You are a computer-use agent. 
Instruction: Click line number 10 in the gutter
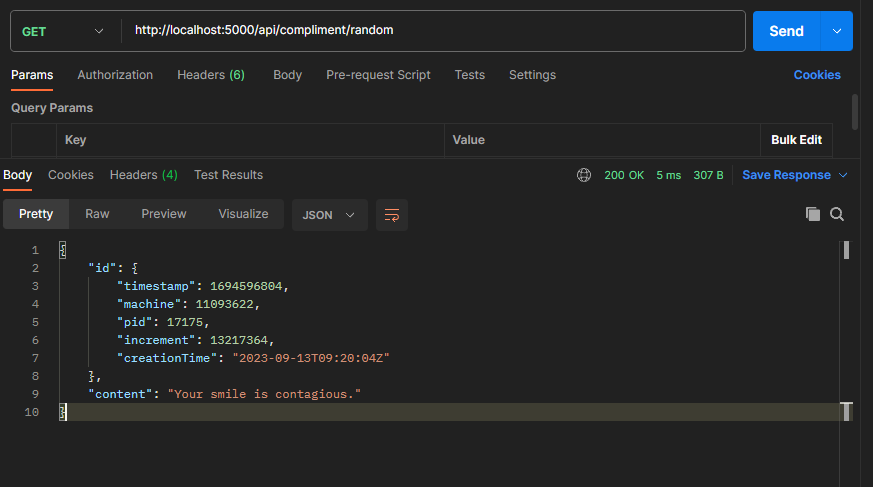tap(32, 412)
